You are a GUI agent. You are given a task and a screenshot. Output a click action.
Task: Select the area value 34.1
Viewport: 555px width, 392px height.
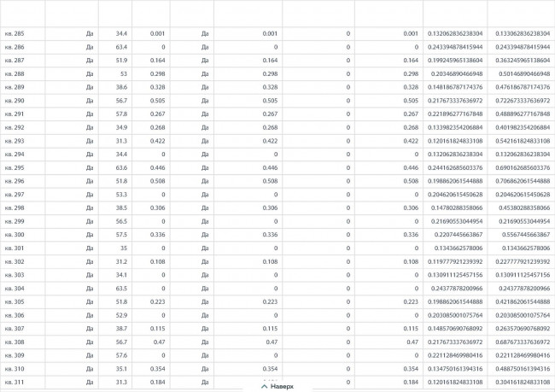pyautogui.click(x=121, y=275)
